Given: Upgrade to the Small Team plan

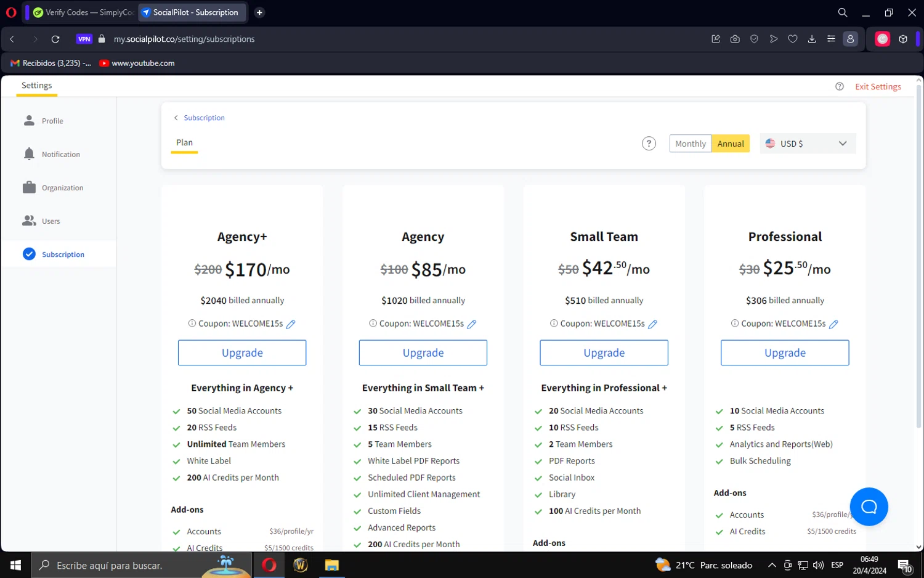Looking at the screenshot, I should click(604, 352).
